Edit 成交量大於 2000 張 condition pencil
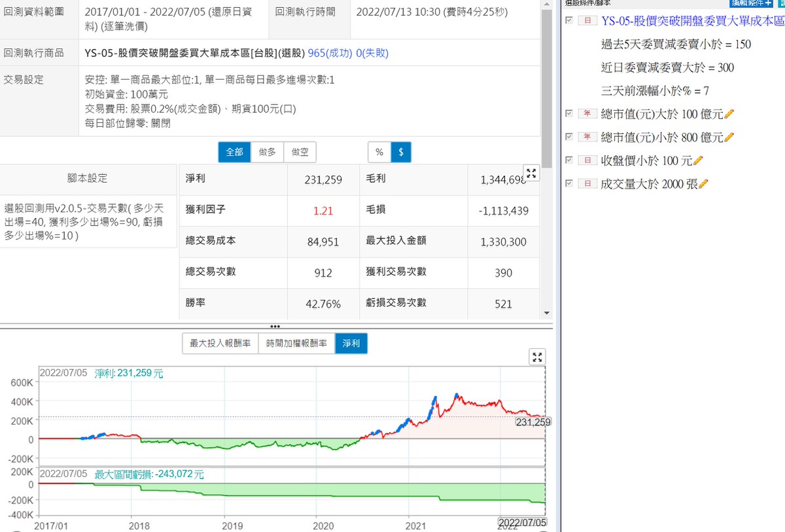Screen dimensions: 785x532 tap(703, 184)
